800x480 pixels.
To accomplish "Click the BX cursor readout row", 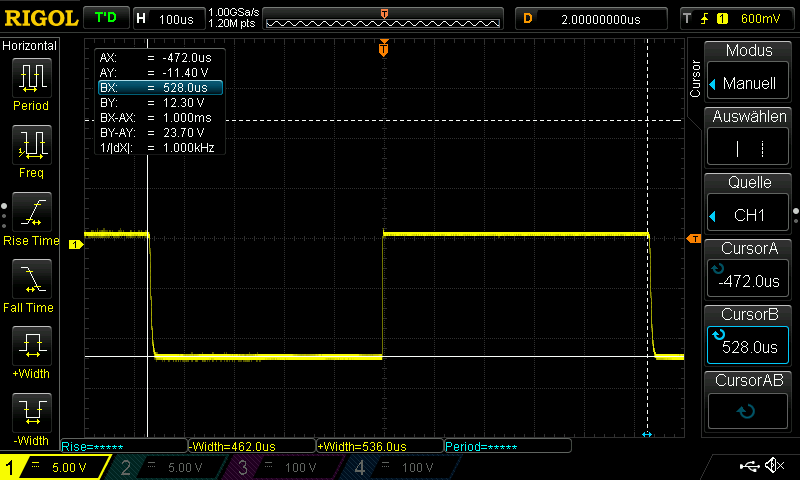I will click(x=160, y=88).
